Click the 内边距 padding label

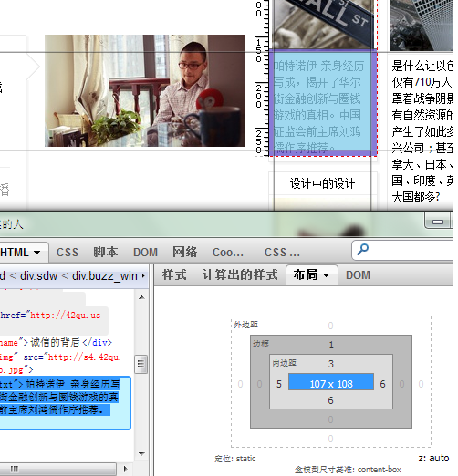(x=284, y=363)
